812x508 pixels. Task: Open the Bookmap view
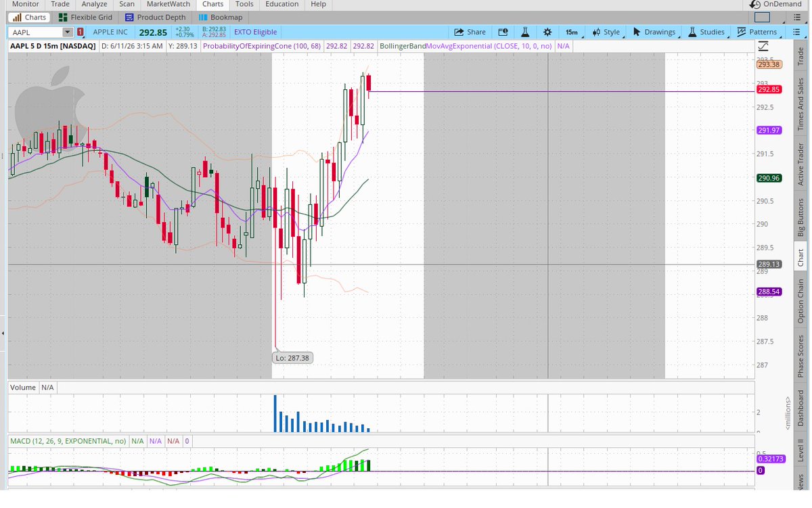(221, 17)
